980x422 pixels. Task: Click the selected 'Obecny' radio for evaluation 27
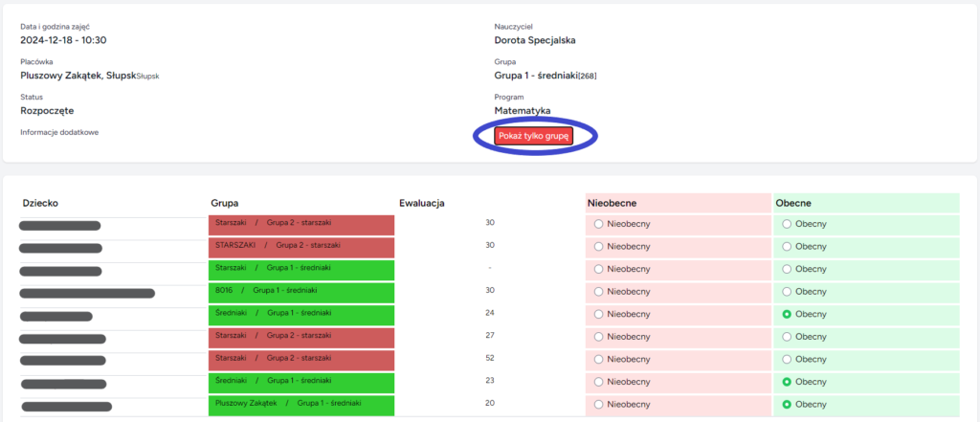coord(789,336)
